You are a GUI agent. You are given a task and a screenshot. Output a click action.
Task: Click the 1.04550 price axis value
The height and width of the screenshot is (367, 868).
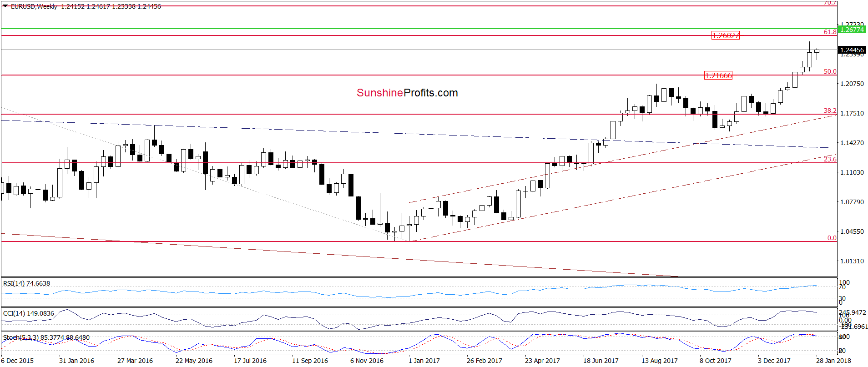[x=852, y=231]
